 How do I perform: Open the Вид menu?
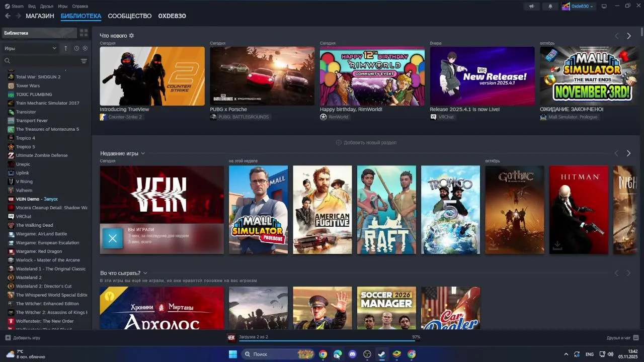tap(32, 7)
